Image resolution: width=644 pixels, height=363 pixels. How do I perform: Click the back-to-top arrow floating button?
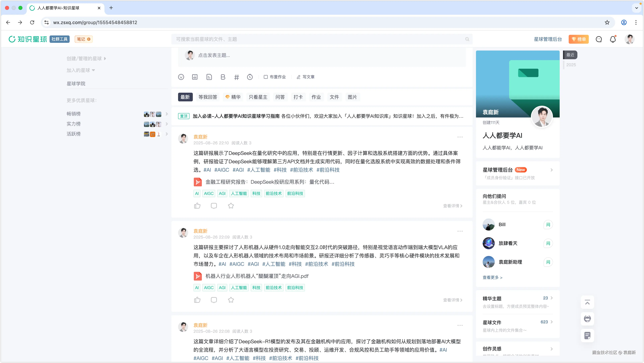point(587,302)
